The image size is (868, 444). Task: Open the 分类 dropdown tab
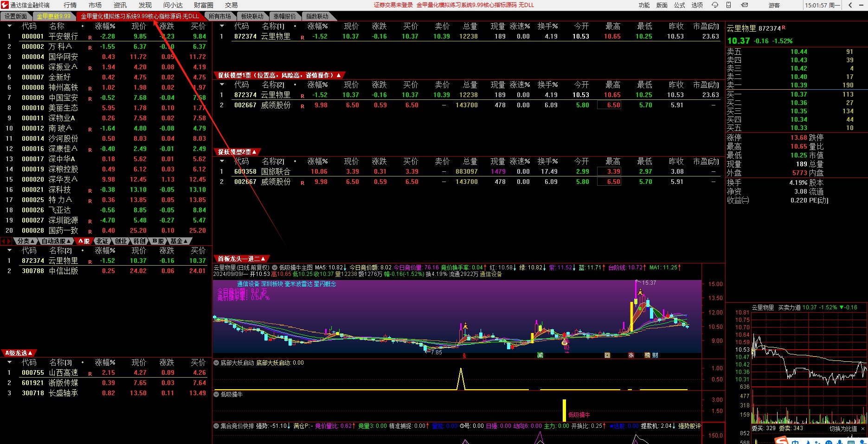coord(25,241)
